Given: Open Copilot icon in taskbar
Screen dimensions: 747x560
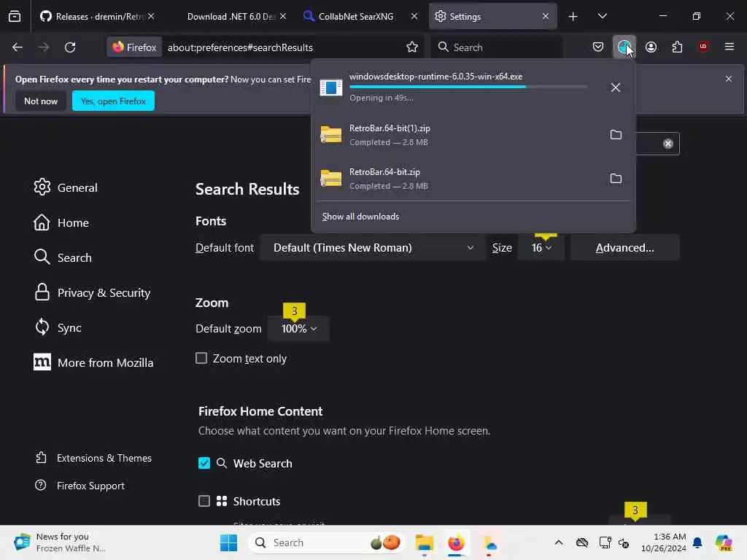Looking at the screenshot, I should point(724,542).
